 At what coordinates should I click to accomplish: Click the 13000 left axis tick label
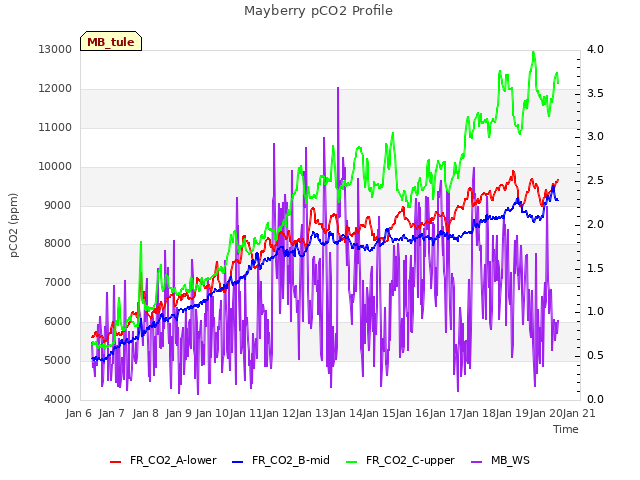pyautogui.click(x=55, y=49)
